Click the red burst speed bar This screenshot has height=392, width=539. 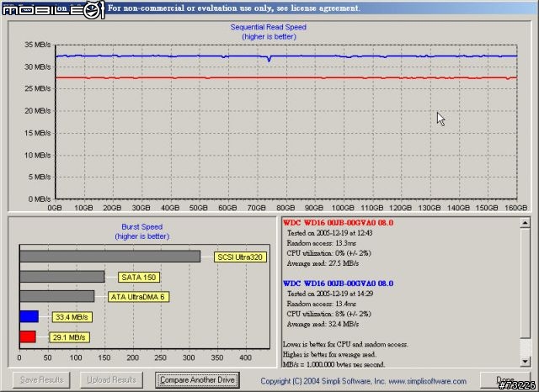click(x=28, y=336)
